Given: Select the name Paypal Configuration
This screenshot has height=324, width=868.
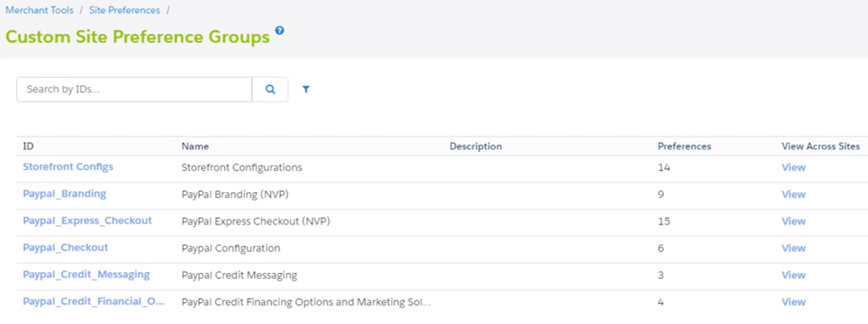Looking at the screenshot, I should tap(231, 248).
